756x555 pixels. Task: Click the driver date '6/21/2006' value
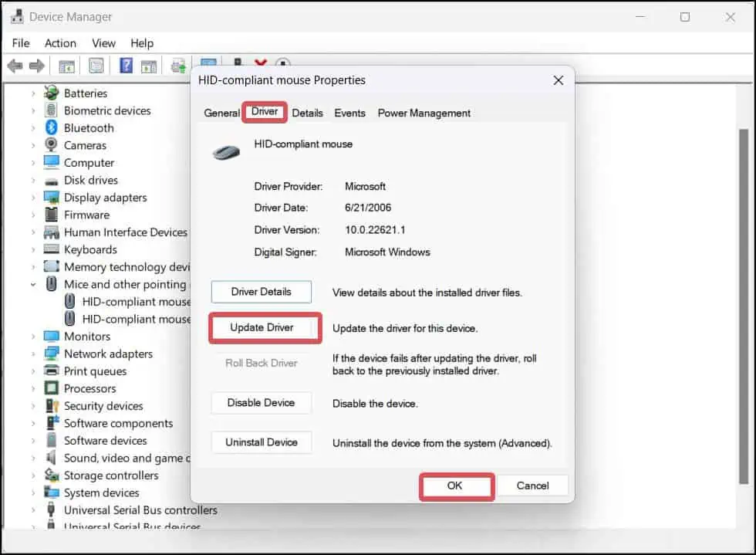point(368,208)
